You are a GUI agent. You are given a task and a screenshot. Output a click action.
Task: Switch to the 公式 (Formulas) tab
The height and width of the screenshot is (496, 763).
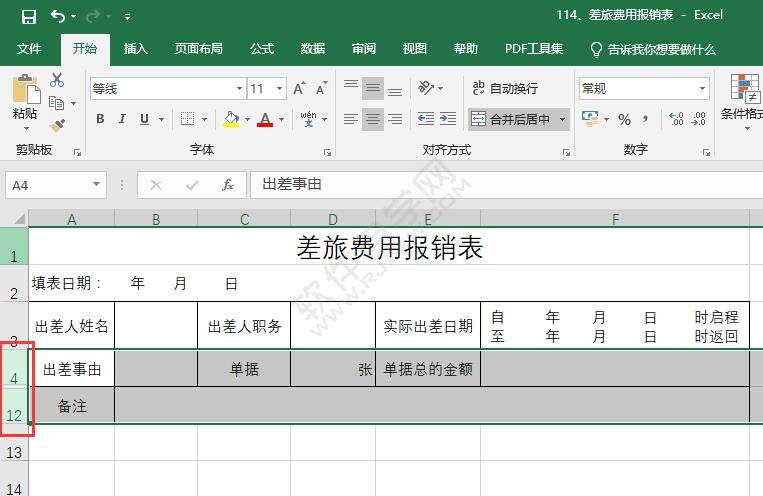(x=262, y=48)
